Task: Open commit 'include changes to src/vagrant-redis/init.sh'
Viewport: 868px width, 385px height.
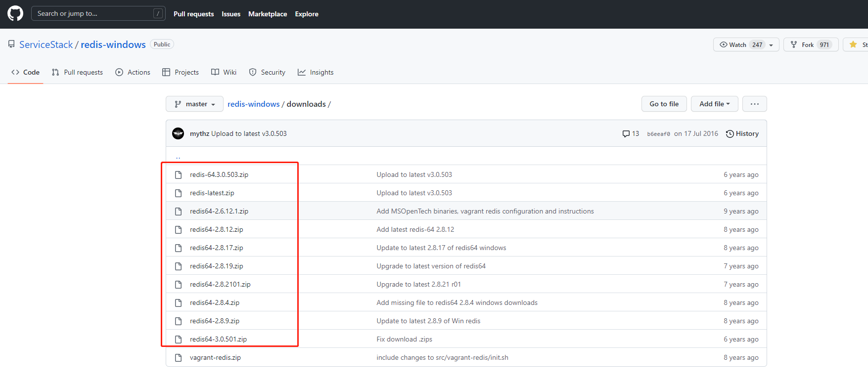Action: pos(442,357)
